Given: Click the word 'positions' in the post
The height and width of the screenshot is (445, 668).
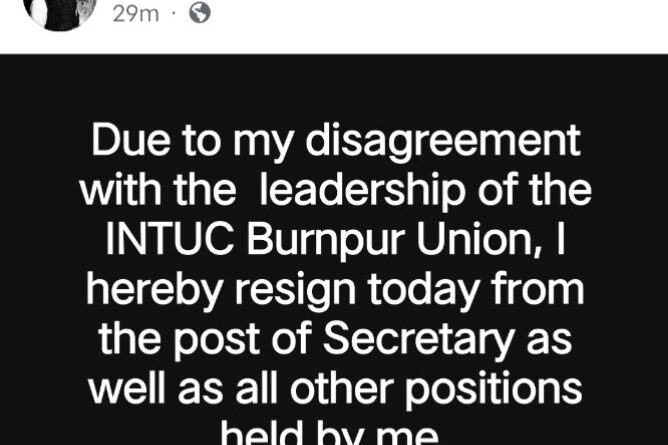Looking at the screenshot, I should click(493, 390).
